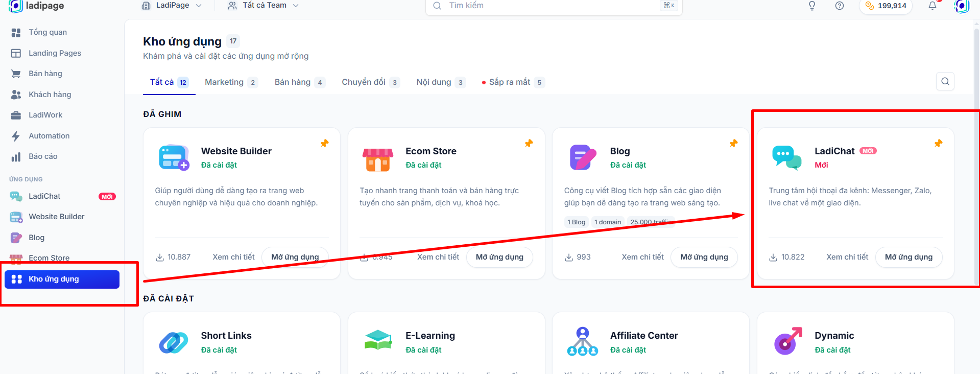Click the Affiliate Center card title

click(x=644, y=336)
